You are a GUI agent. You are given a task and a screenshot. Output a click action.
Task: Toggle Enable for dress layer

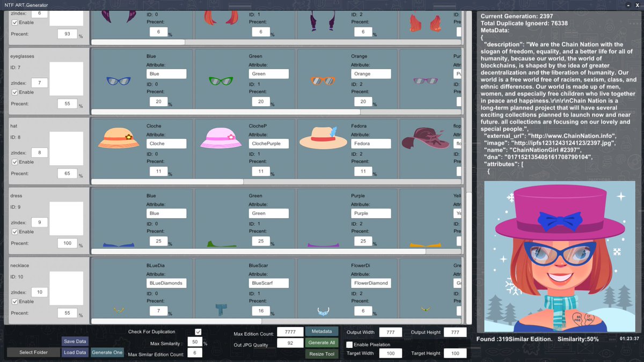(15, 232)
